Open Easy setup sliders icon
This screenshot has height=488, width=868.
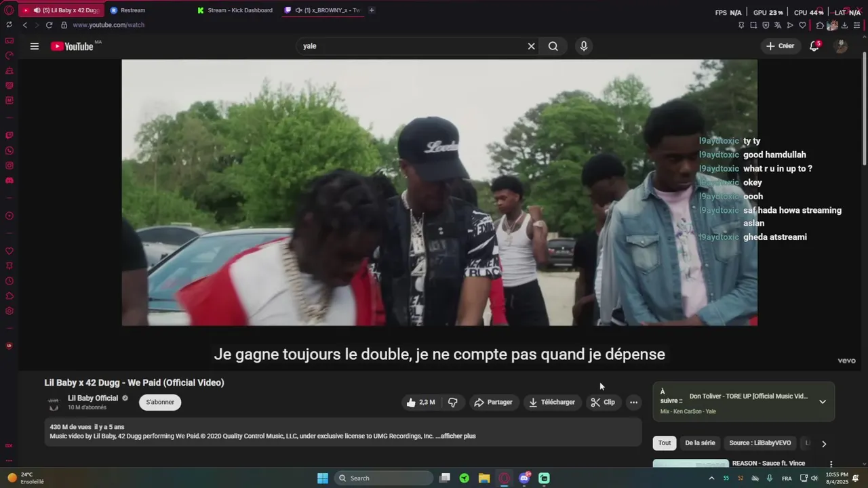[x=856, y=25]
